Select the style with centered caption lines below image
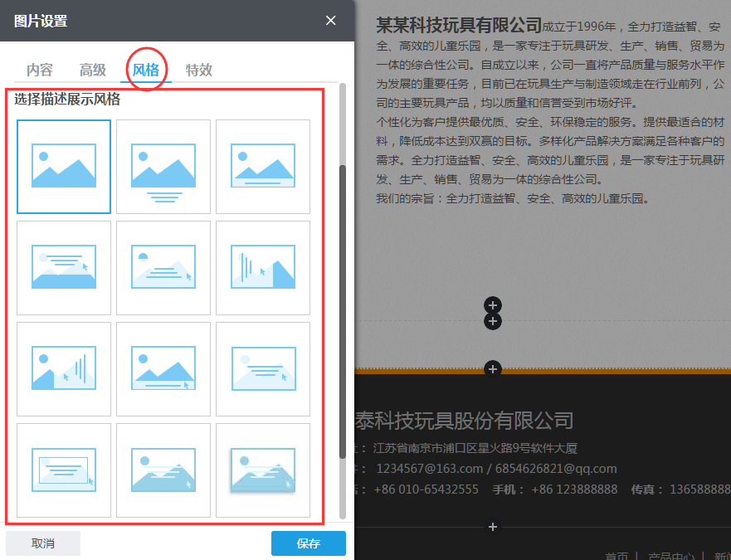This screenshot has width=731, height=560. pyautogui.click(x=163, y=166)
